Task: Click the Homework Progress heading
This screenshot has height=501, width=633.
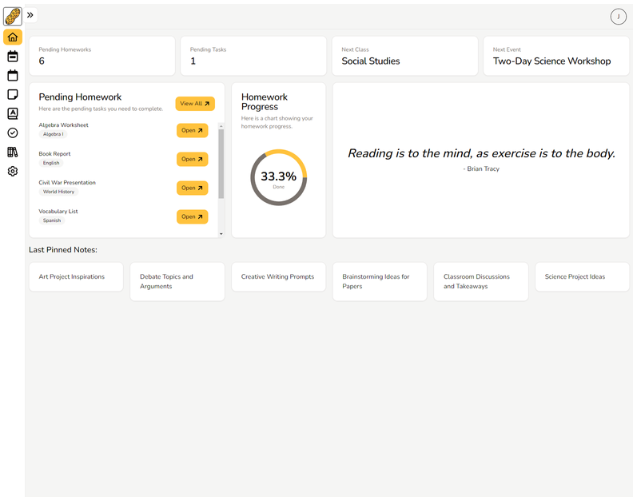Action: tap(264, 102)
